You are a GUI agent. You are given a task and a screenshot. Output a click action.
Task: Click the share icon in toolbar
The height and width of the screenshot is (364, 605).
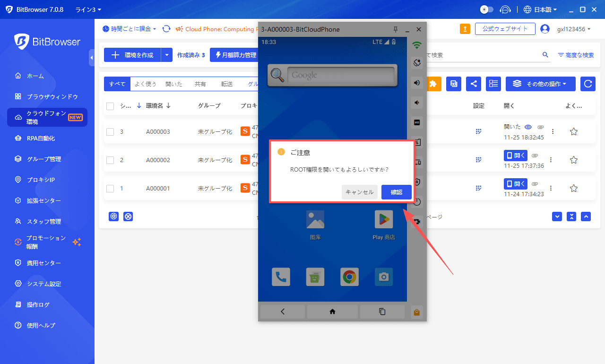(474, 84)
